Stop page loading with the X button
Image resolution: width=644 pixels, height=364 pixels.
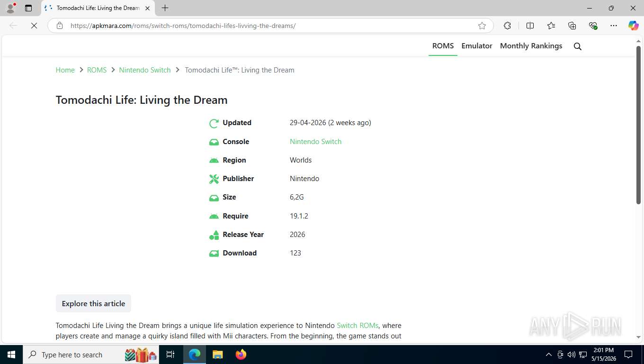pos(34,26)
